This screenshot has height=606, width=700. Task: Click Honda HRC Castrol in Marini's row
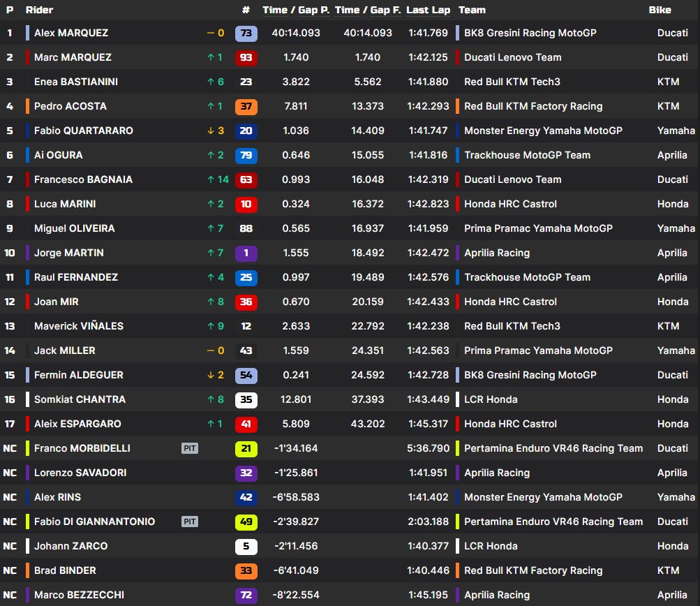point(511,204)
